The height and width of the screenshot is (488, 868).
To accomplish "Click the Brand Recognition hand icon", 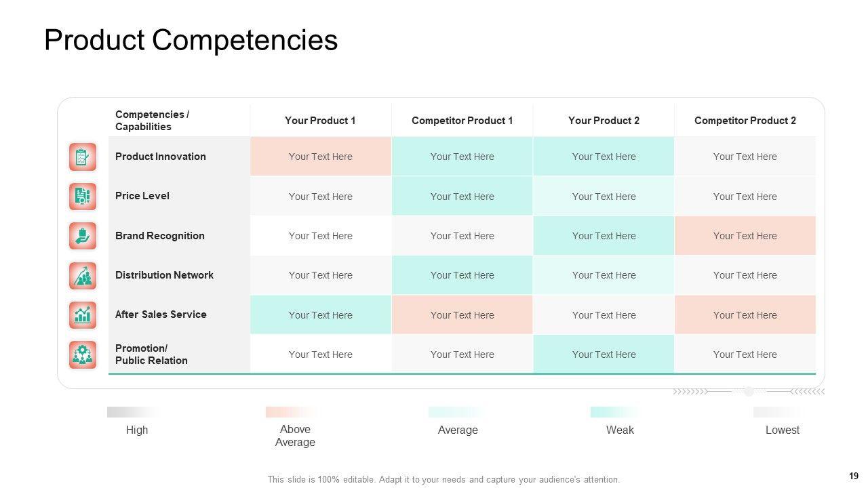I will pos(83,236).
